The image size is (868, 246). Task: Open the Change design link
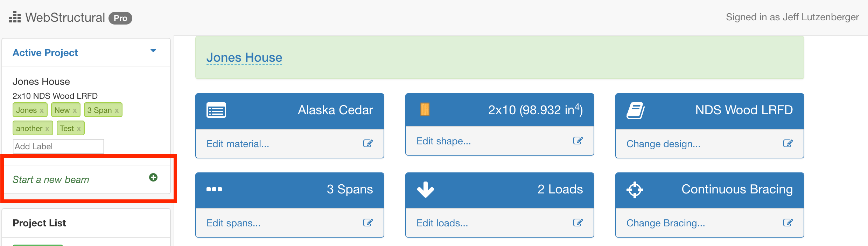(x=663, y=144)
